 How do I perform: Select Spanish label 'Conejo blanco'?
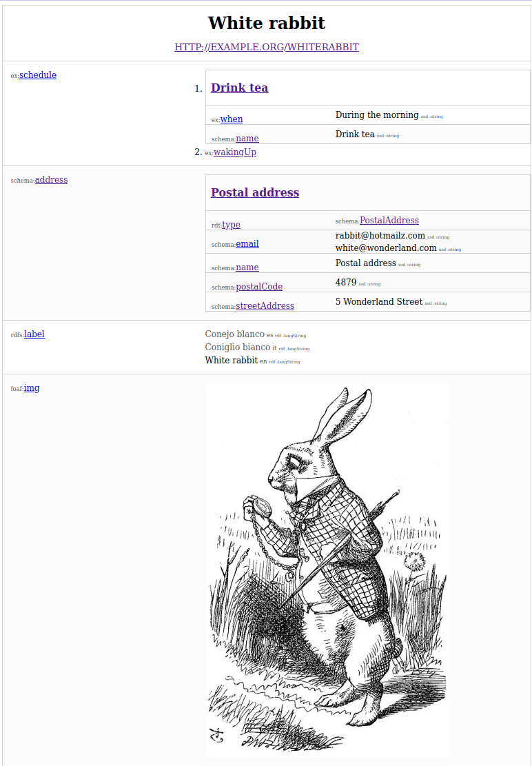tap(234, 334)
